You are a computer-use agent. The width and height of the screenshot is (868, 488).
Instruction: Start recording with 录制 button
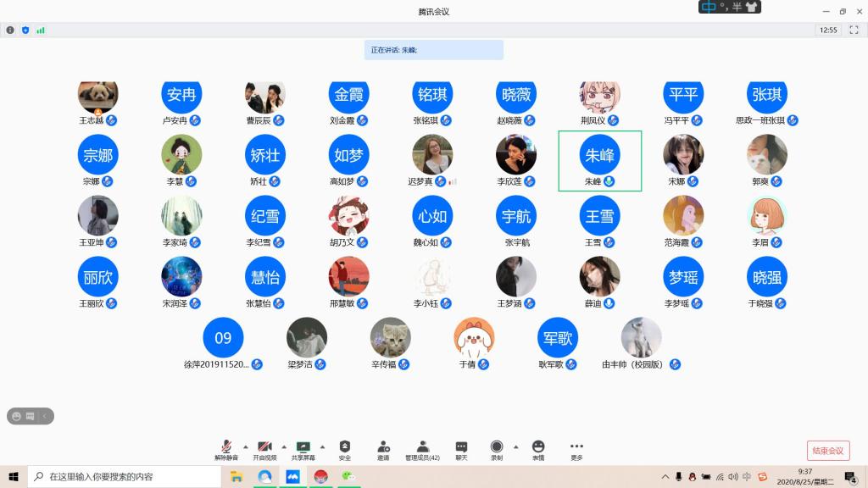pos(497,449)
